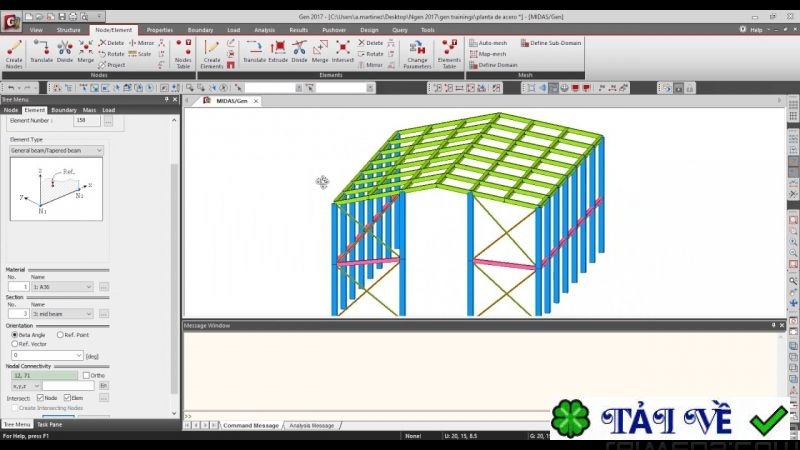
Task: Select the Ref. Point radio button
Action: point(60,335)
